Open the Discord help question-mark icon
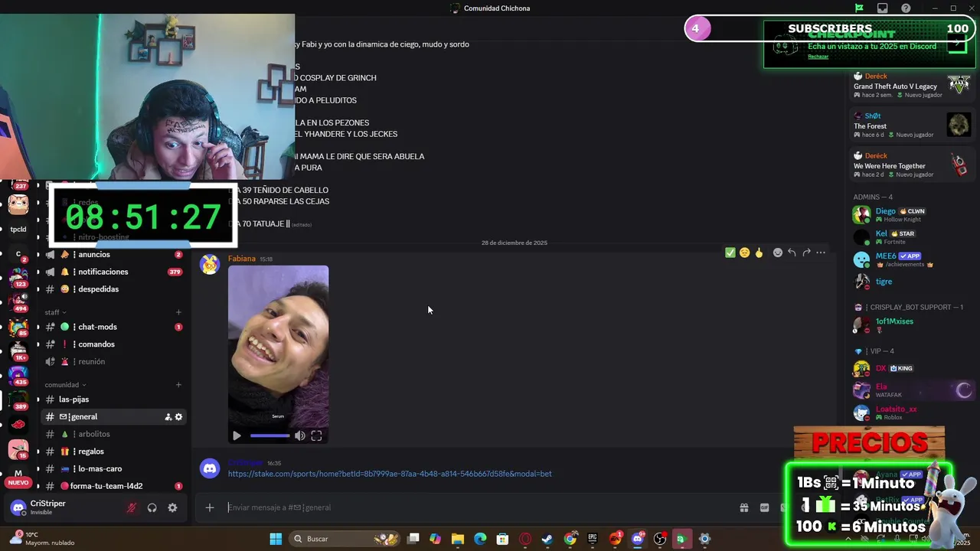 click(906, 8)
